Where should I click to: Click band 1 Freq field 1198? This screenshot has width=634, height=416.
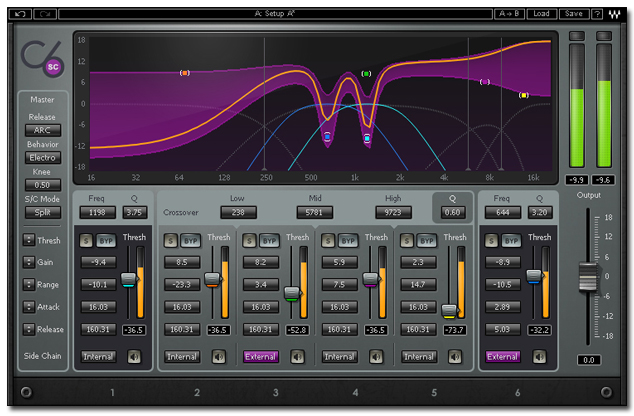(x=97, y=212)
